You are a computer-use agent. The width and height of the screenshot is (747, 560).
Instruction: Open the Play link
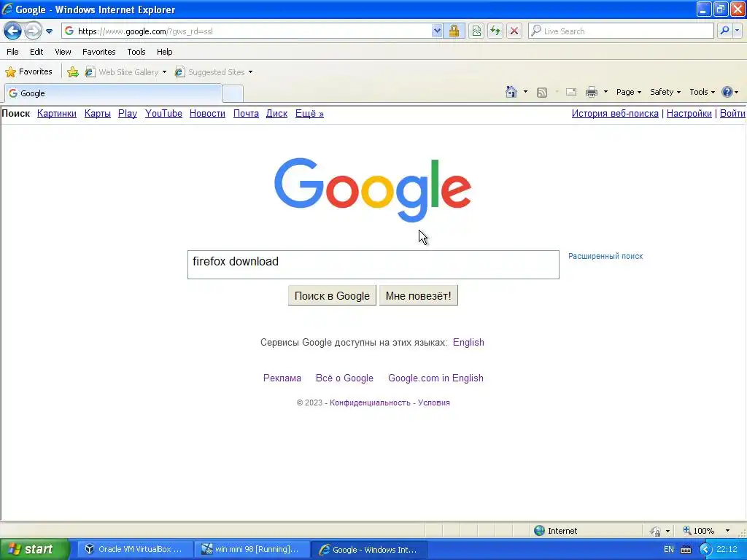tap(128, 113)
